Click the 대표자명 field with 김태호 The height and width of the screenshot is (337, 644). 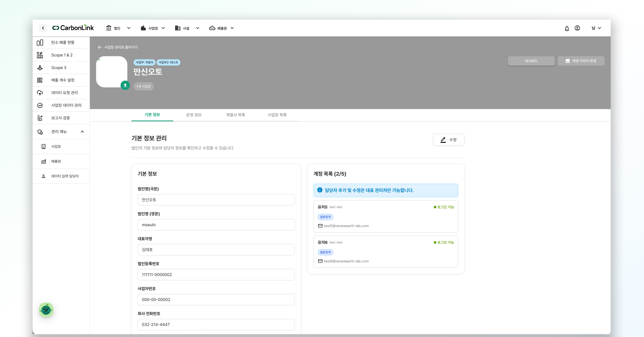click(216, 250)
